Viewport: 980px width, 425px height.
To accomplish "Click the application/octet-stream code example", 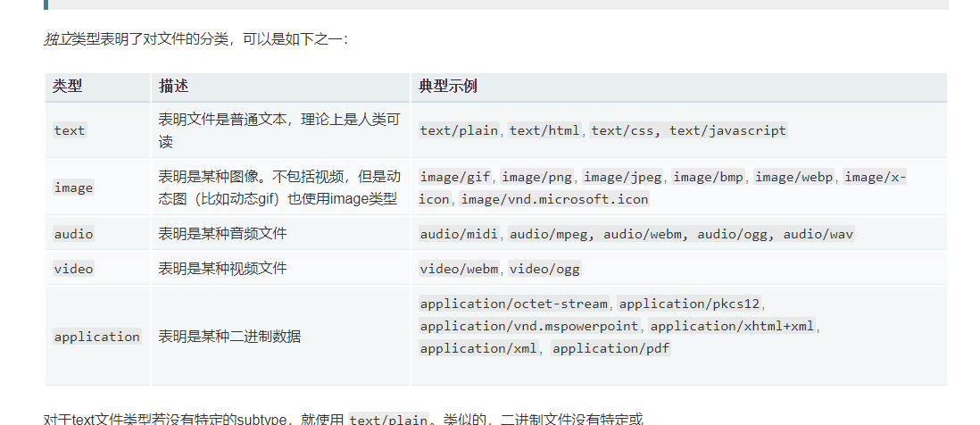I will tap(514, 304).
